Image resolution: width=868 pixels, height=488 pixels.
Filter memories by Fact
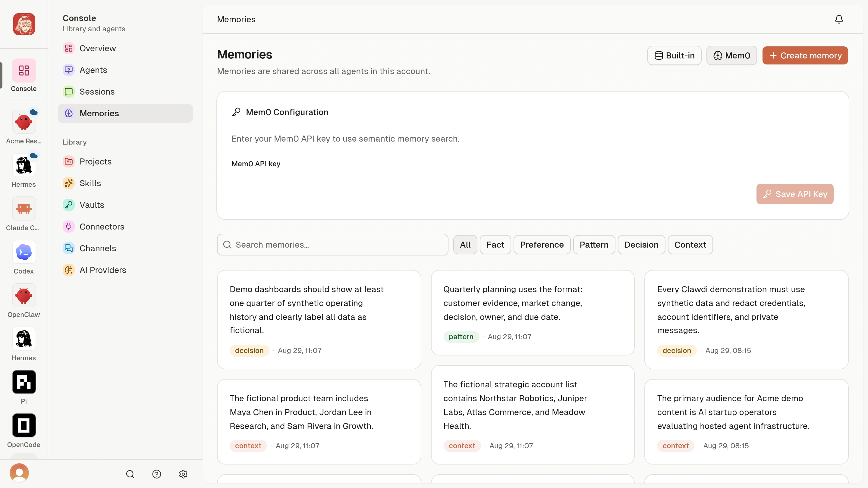click(x=495, y=245)
